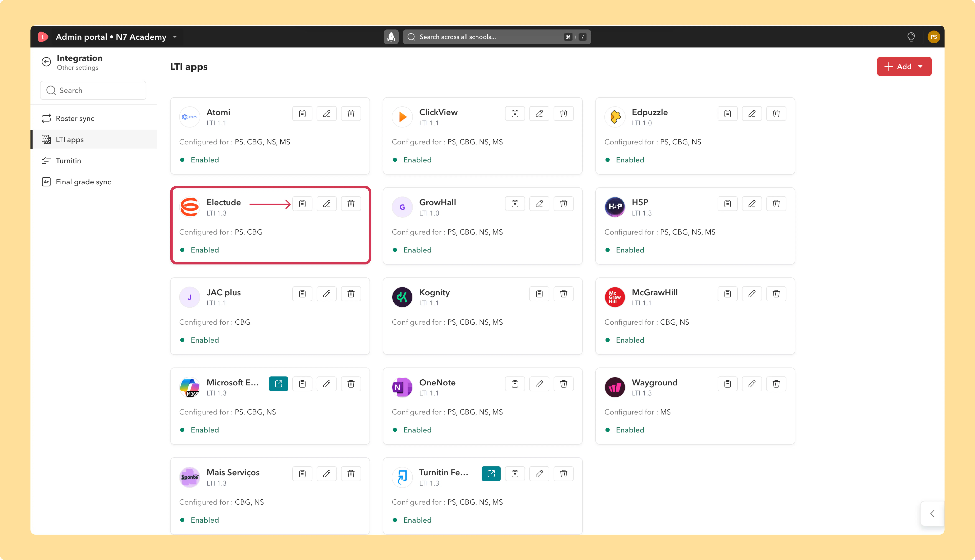Open the N7 Academy school switcher dropdown

click(x=175, y=37)
